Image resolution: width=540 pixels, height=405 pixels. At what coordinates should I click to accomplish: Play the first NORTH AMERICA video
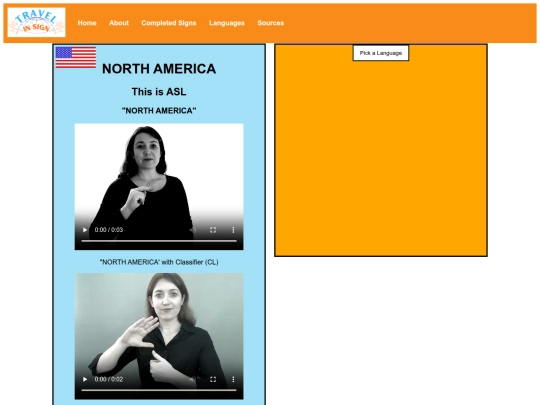pos(85,230)
